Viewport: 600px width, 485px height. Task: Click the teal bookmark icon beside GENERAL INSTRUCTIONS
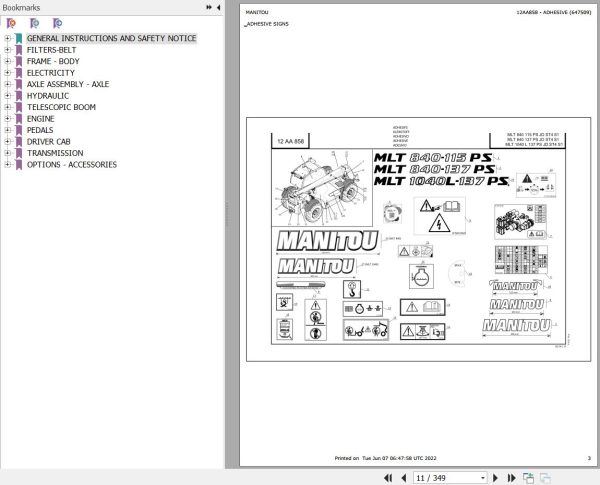[19, 38]
